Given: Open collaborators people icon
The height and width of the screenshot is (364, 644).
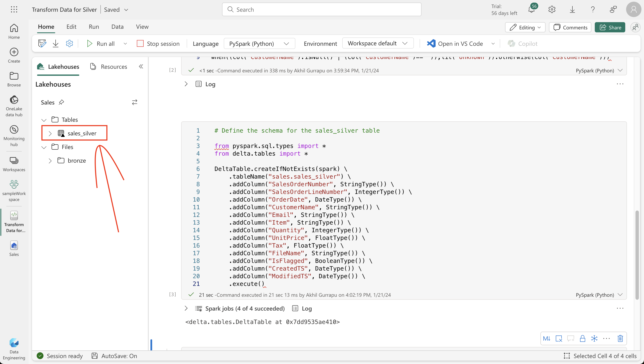Looking at the screenshot, I should click(635, 27).
